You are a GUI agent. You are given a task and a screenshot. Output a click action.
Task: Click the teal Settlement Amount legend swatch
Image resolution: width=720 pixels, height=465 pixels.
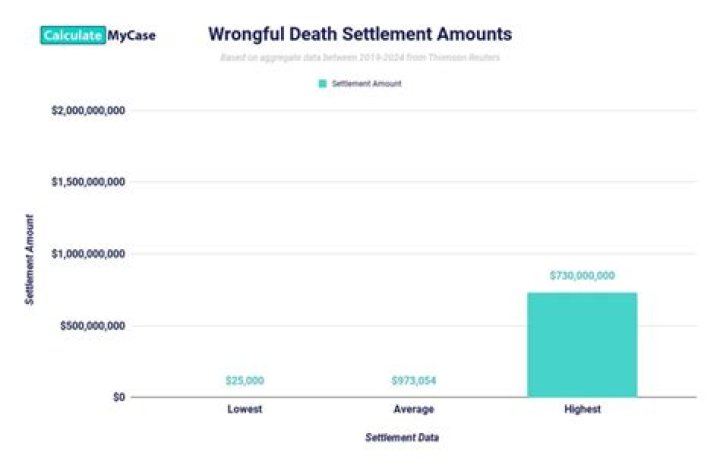tap(322, 84)
